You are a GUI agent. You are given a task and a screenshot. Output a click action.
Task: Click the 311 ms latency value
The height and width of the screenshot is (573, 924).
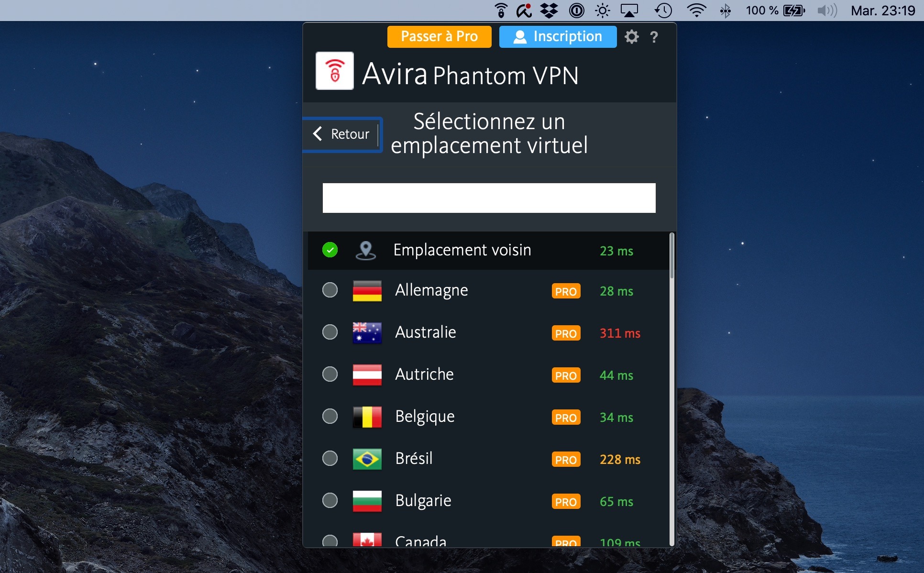(x=620, y=333)
